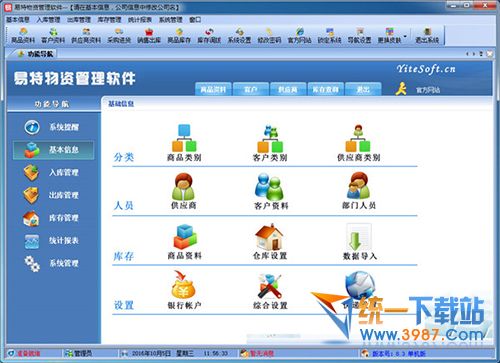Viewport: 500px width, 363px height.
Task: Click the 退出 header button
Action: click(x=363, y=89)
